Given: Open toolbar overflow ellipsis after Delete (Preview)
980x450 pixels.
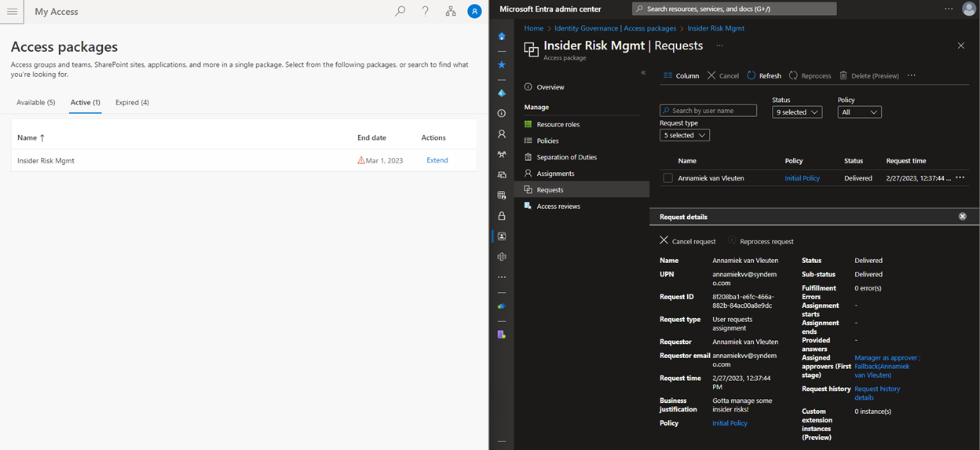Looking at the screenshot, I should click(x=911, y=75).
